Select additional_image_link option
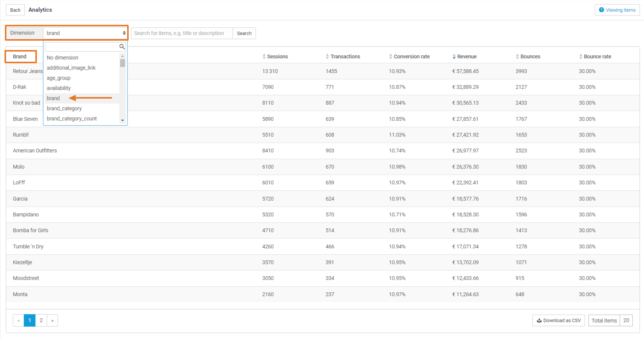This screenshot has width=644, height=339. click(x=82, y=68)
